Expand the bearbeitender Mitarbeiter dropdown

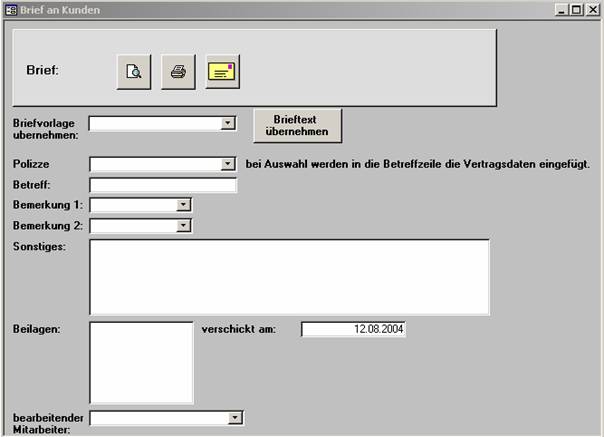click(235, 418)
